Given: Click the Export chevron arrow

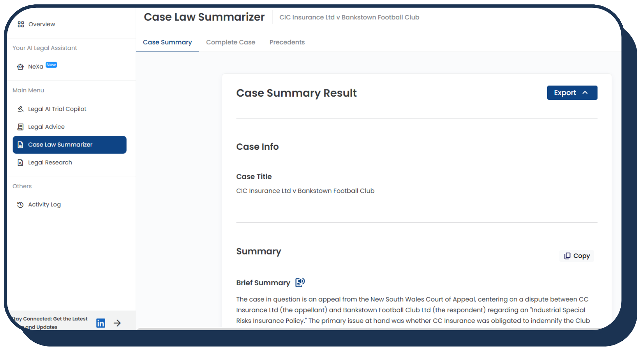Looking at the screenshot, I should [x=585, y=93].
